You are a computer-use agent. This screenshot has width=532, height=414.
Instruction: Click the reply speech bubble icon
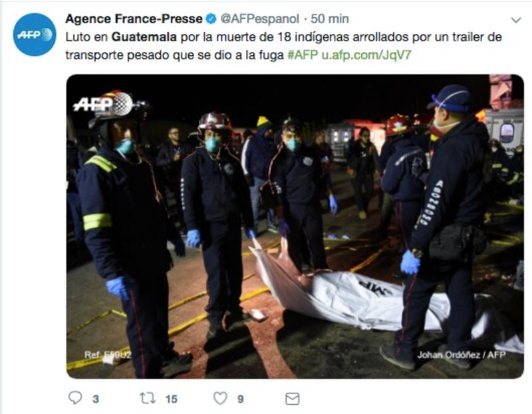tap(75, 398)
